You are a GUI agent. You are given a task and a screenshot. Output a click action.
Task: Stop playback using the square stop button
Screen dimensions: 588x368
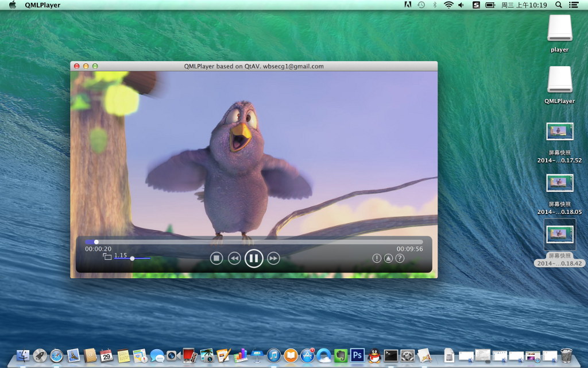click(x=216, y=258)
